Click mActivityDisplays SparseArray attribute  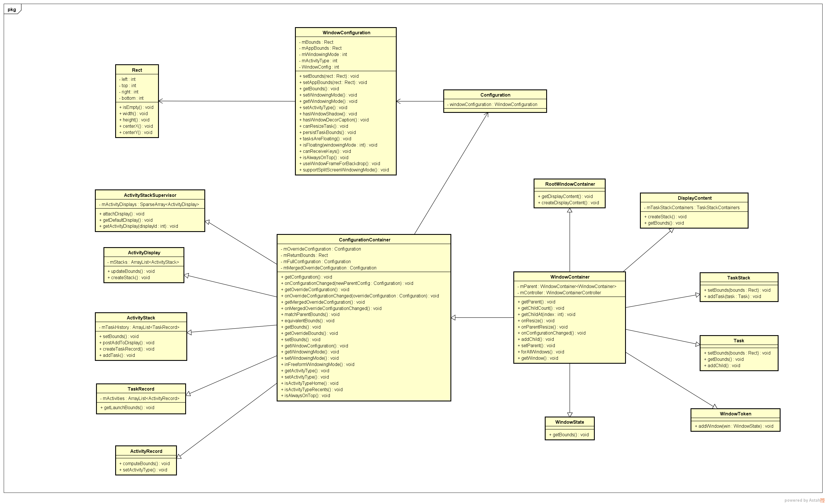point(149,204)
